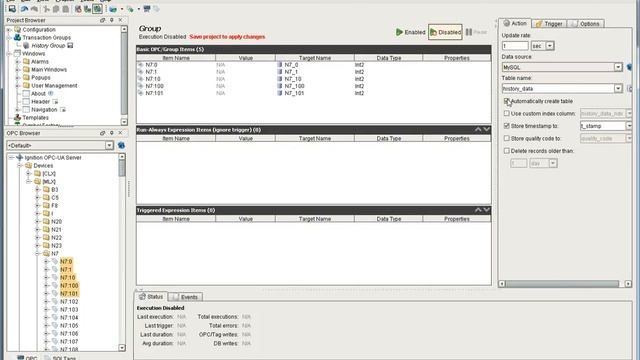Click the Enabled execution toggle
This screenshot has height=360, width=640.
pos(411,32)
